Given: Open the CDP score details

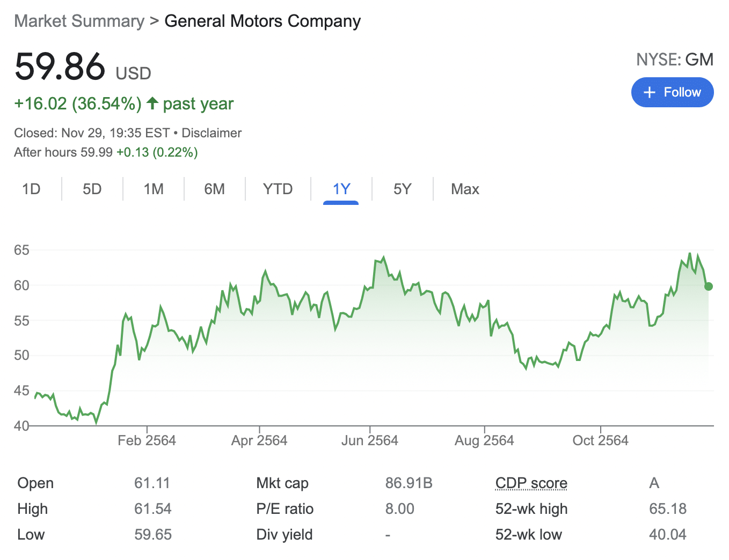Looking at the screenshot, I should [x=531, y=483].
